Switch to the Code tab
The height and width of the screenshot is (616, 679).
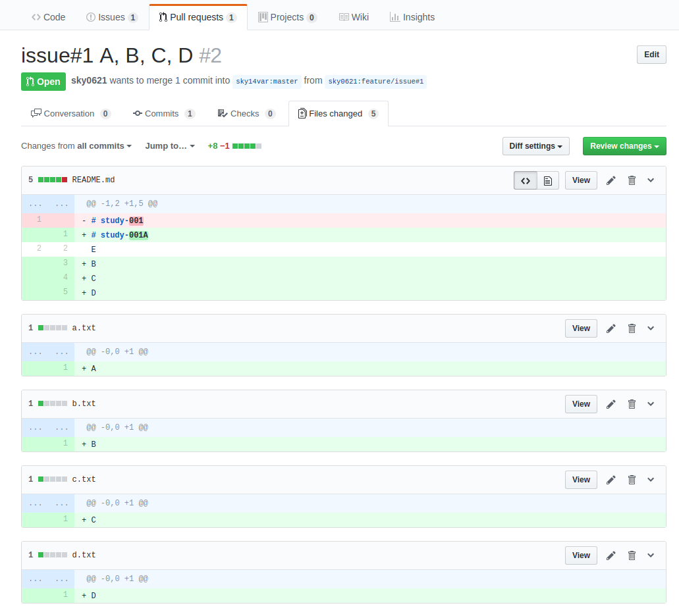(48, 17)
